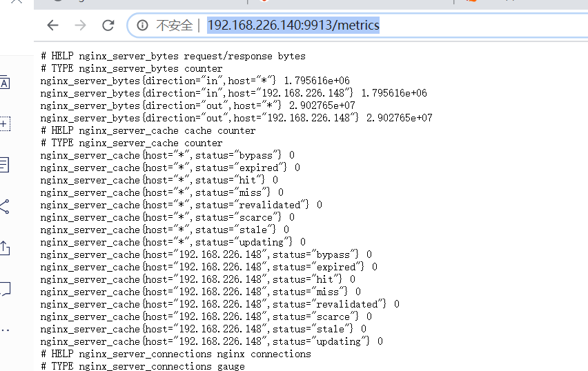588x371 pixels.
Task: Click the text 'A' icon in the sidebar
Action: [4, 83]
